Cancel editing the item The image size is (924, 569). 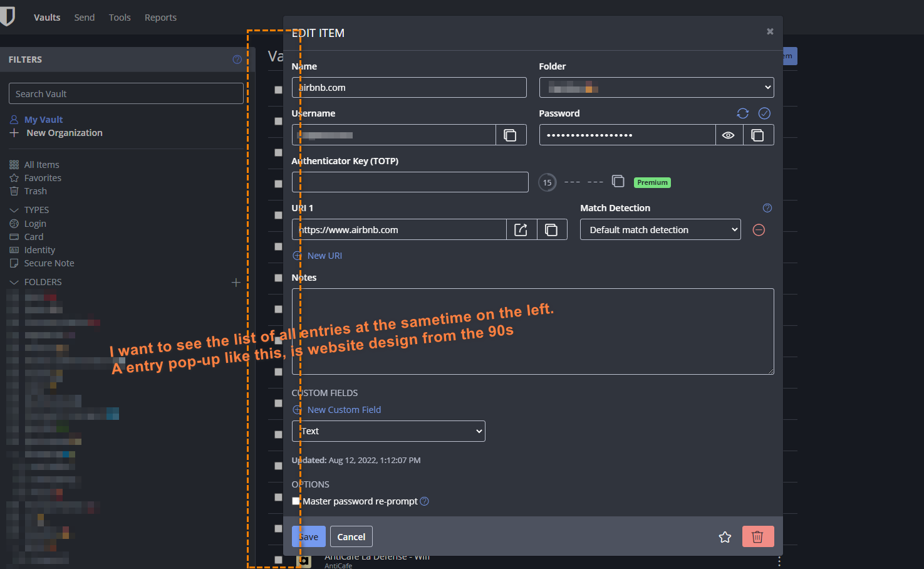coord(351,537)
